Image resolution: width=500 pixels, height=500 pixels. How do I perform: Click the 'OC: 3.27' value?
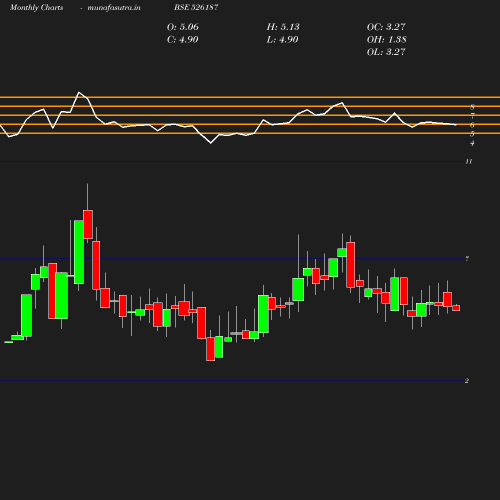(386, 27)
